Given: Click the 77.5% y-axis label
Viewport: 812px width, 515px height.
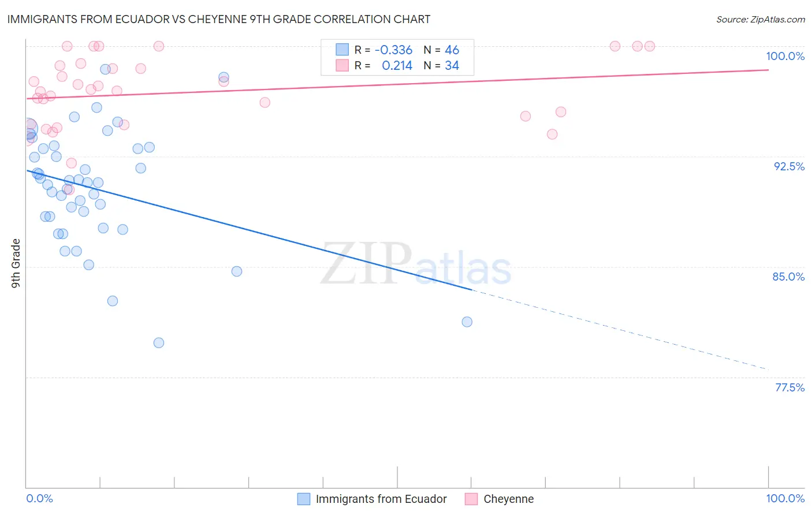Looking at the screenshot, I should pyautogui.click(x=789, y=387).
